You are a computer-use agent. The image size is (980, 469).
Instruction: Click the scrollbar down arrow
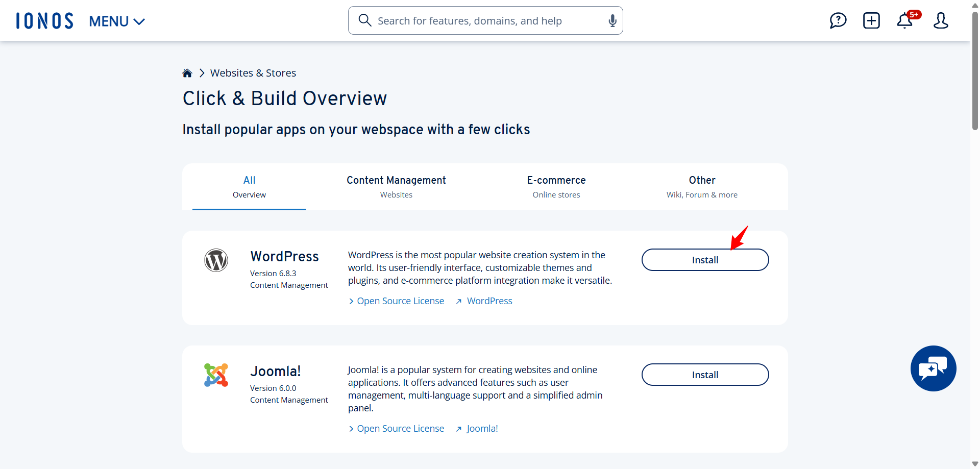click(975, 464)
